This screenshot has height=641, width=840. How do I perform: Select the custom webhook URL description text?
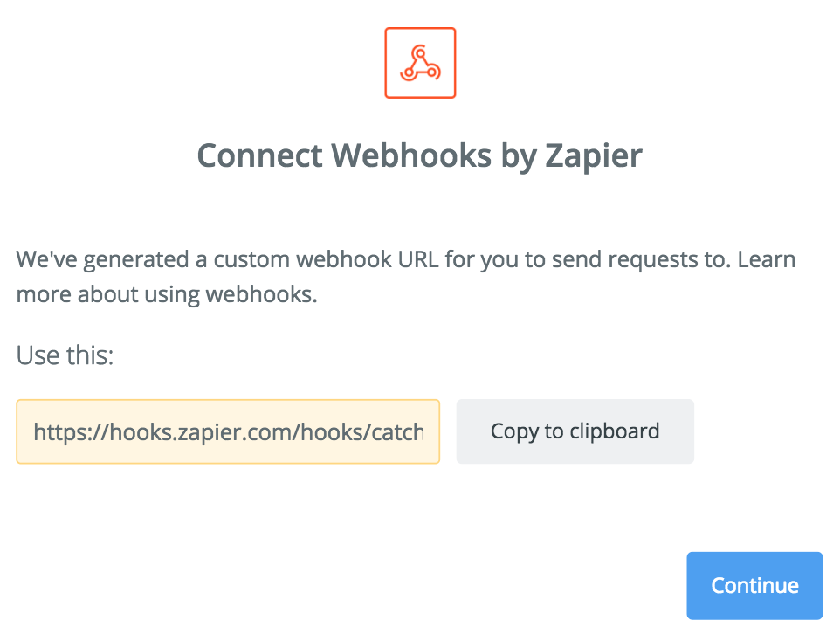[405, 277]
